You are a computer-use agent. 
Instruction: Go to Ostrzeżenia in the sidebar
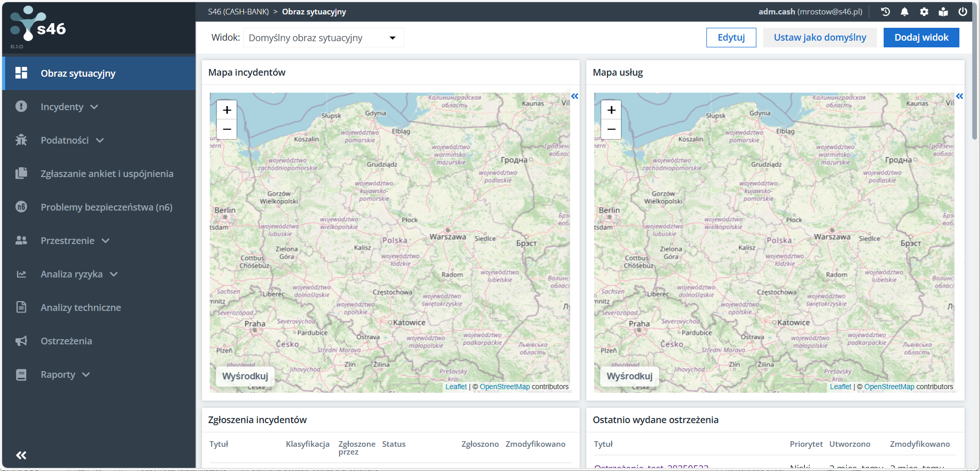tap(66, 341)
